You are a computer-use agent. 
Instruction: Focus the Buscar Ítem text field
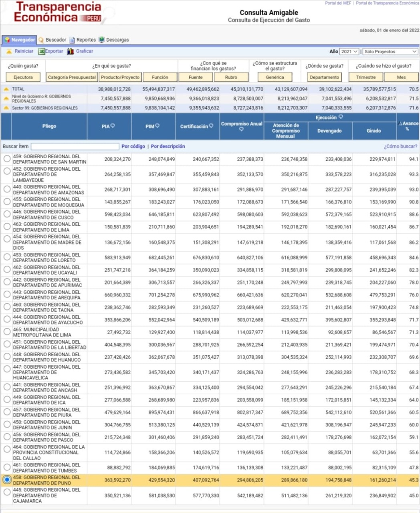coord(75,147)
